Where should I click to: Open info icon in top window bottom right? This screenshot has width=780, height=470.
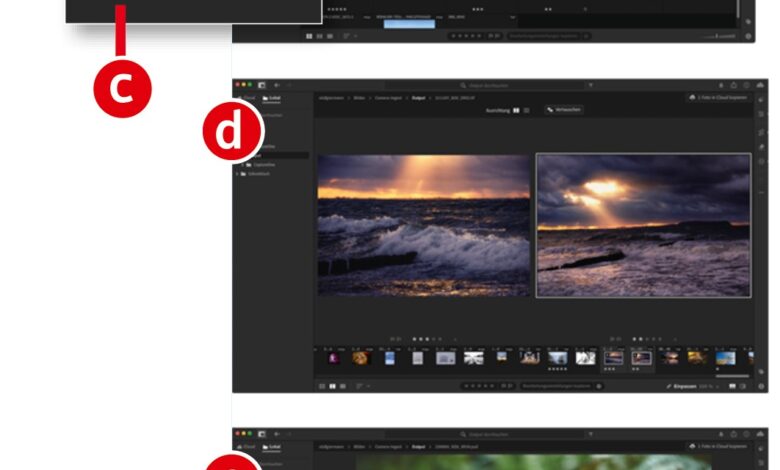pyautogui.click(x=748, y=36)
